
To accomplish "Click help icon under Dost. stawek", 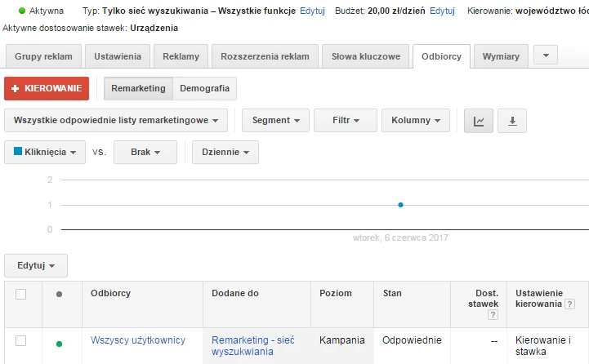I will tap(493, 314).
